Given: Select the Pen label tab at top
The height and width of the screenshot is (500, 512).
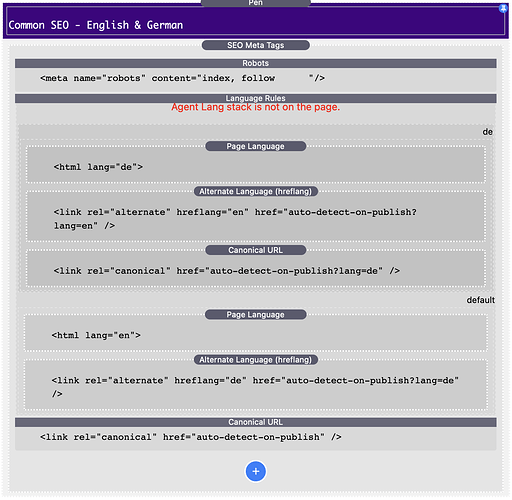Looking at the screenshot, I should (x=256, y=3).
